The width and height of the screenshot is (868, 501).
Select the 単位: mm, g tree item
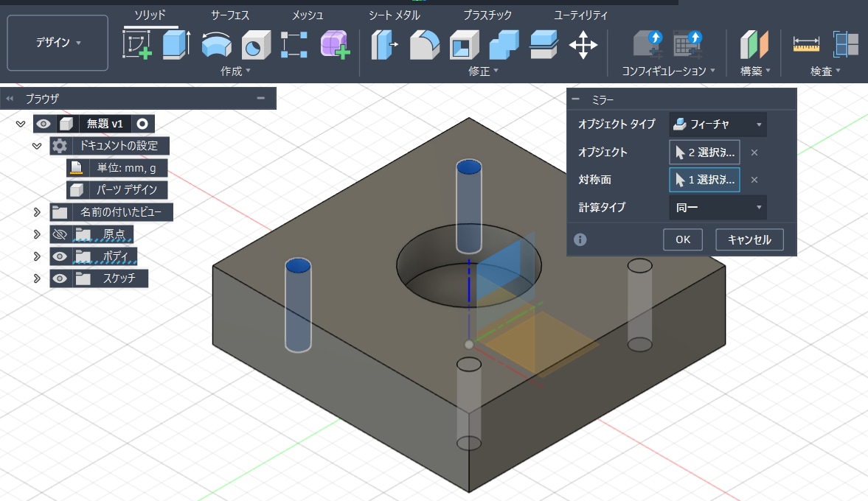pyautogui.click(x=117, y=167)
